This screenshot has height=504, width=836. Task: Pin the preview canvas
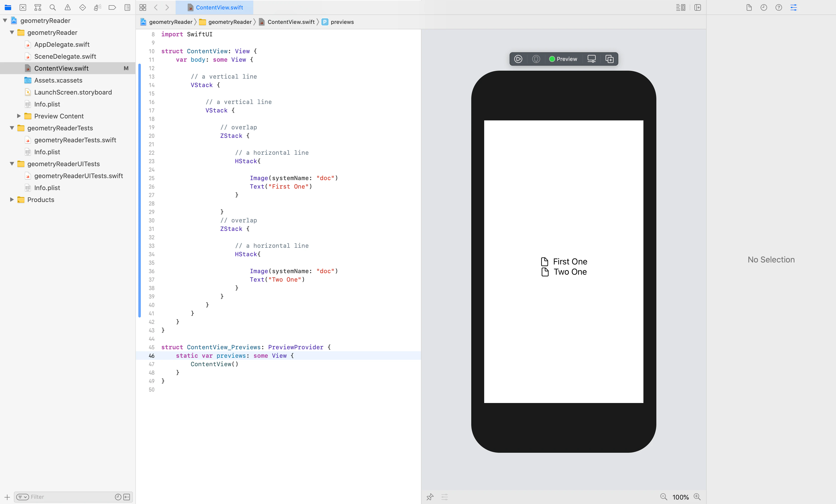click(x=430, y=497)
